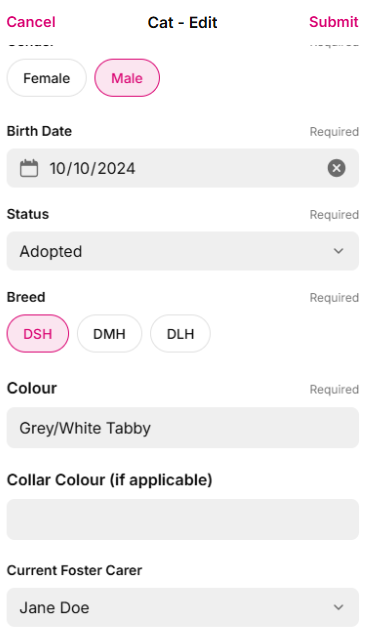Select Male gender option

click(x=127, y=78)
